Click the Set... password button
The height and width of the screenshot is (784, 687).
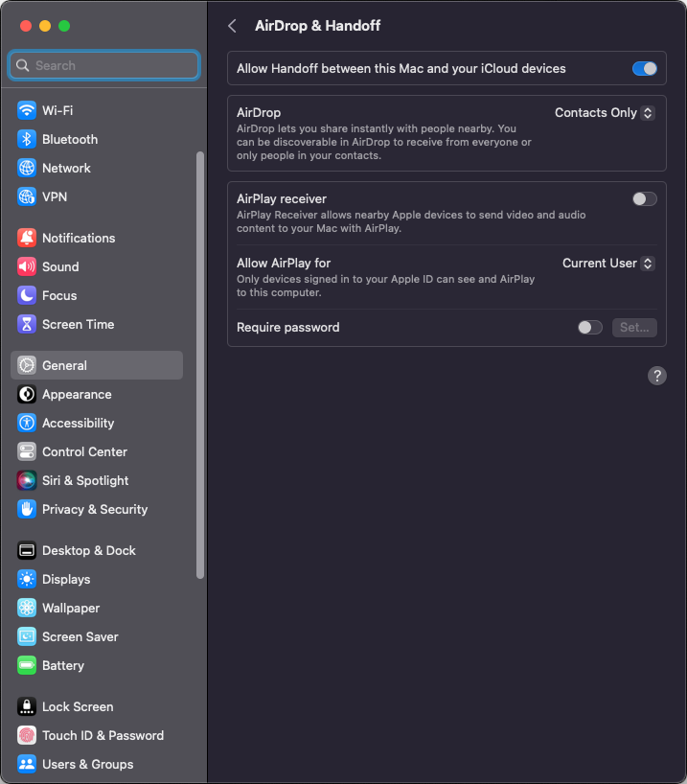click(634, 328)
